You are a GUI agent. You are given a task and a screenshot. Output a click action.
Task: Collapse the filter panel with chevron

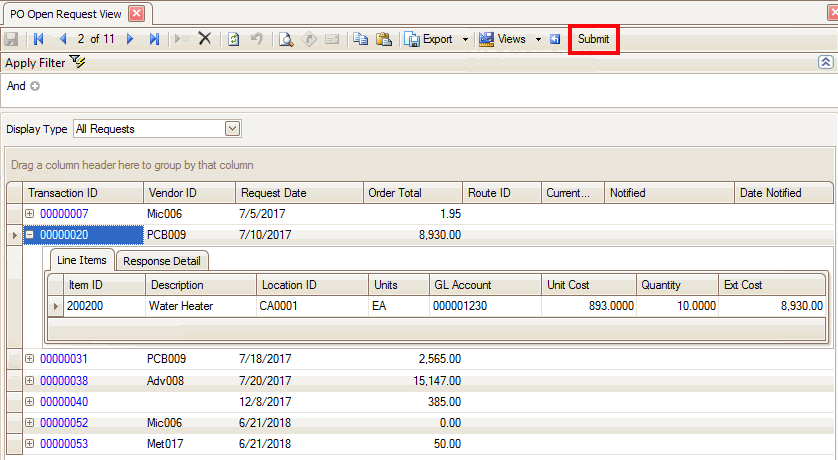[825, 62]
